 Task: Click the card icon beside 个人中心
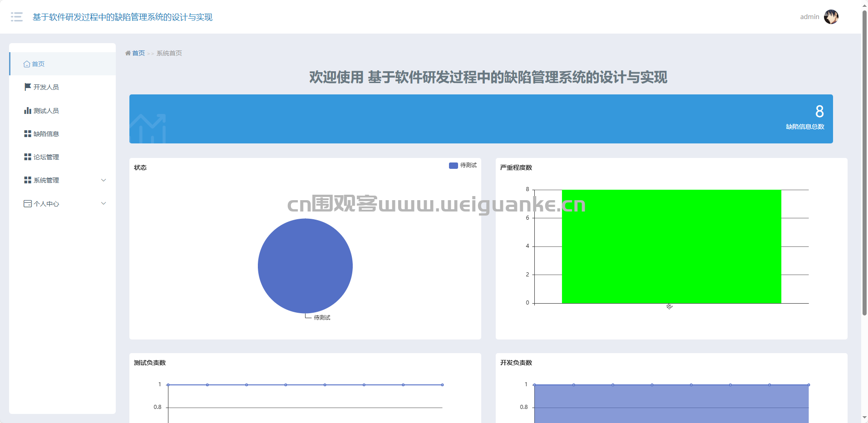coord(28,204)
